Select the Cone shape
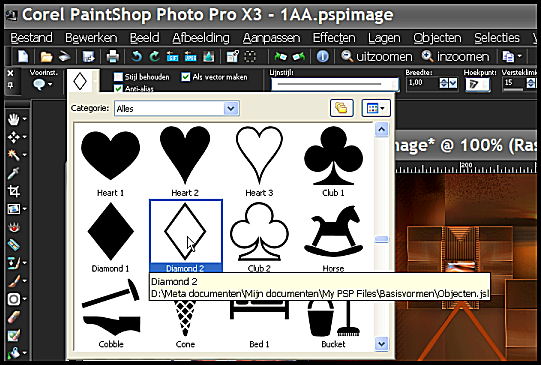 pos(185,324)
